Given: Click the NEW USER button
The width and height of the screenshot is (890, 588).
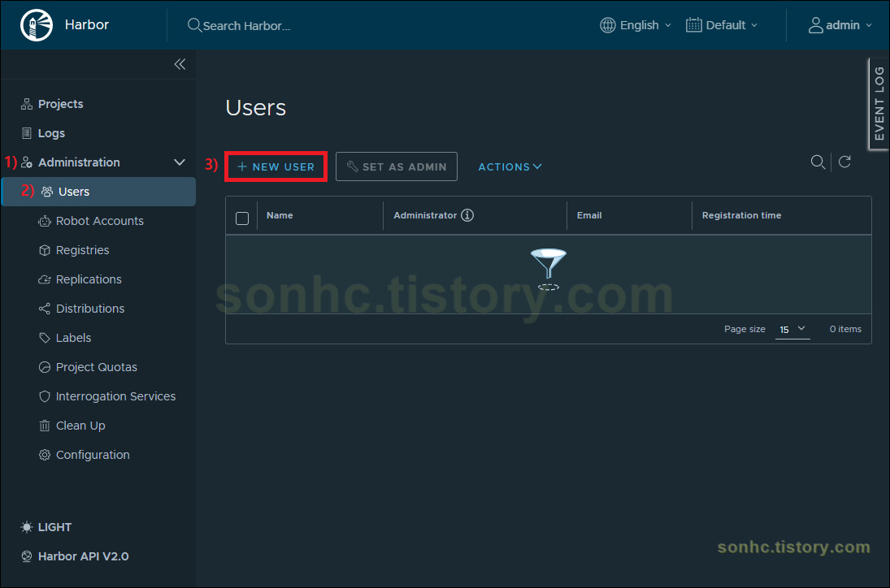Looking at the screenshot, I should pyautogui.click(x=276, y=166).
